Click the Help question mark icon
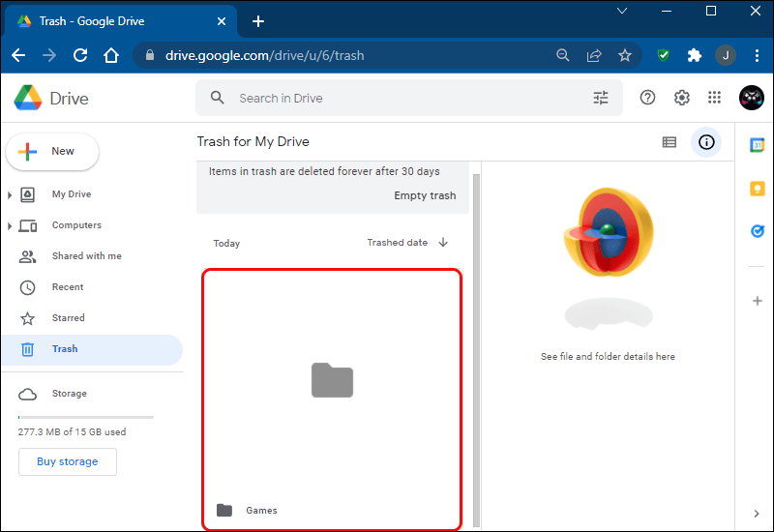The width and height of the screenshot is (774, 532). (648, 98)
